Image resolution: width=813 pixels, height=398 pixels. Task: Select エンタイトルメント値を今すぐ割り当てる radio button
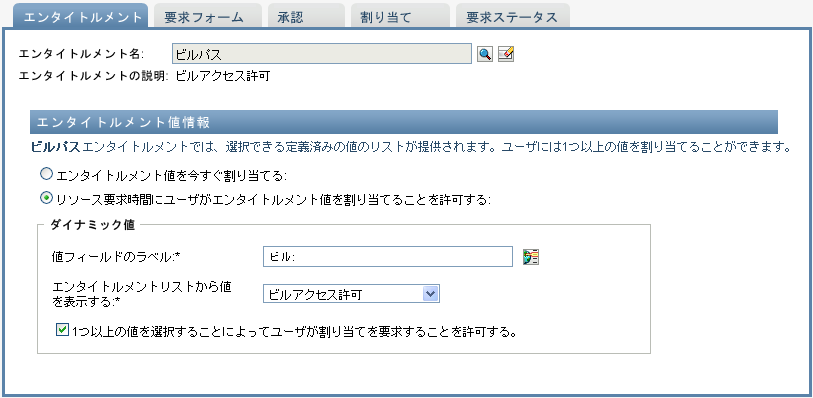point(47,175)
